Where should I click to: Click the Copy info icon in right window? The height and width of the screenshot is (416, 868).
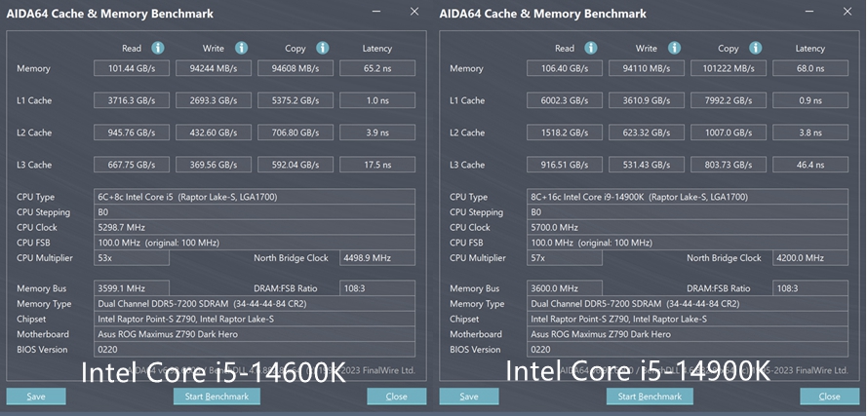pyautogui.click(x=756, y=48)
